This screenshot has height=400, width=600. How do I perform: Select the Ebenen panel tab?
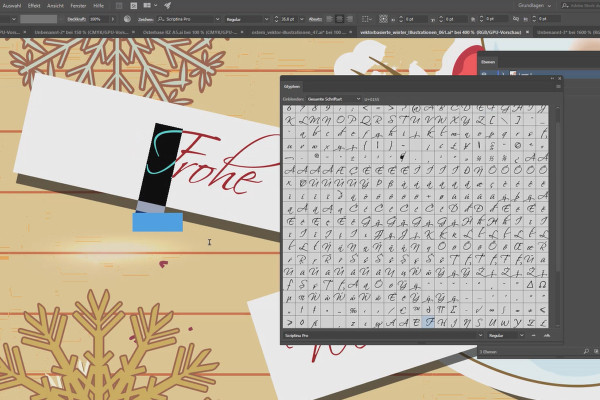click(488, 62)
